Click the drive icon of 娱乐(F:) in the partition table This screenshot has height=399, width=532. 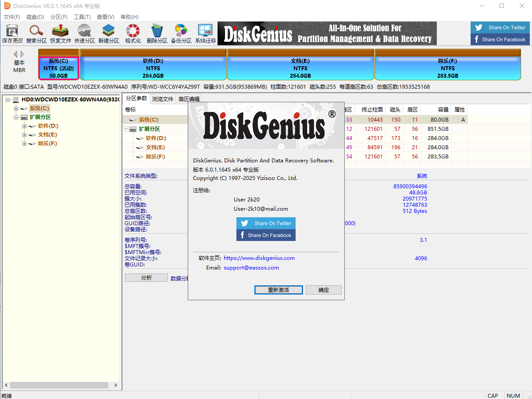(140, 157)
